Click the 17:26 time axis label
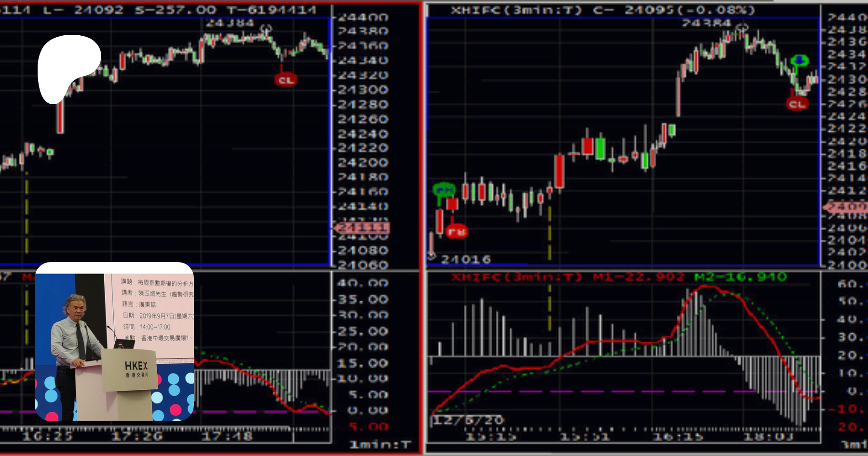Viewport: 868px width, 456px height. click(137, 437)
